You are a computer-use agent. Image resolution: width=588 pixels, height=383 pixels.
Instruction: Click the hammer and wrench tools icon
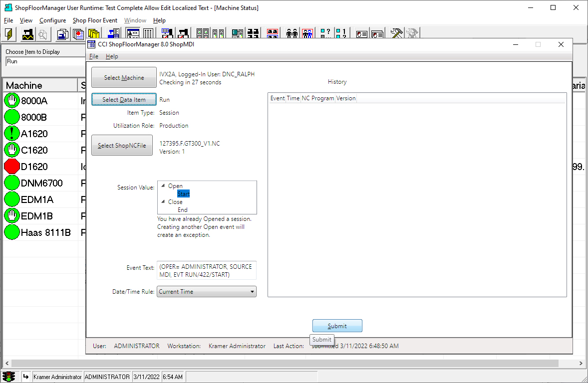(x=396, y=33)
